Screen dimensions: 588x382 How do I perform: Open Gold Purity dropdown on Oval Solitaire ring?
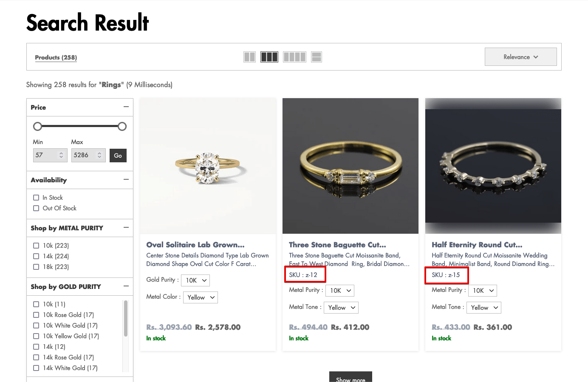tap(195, 280)
